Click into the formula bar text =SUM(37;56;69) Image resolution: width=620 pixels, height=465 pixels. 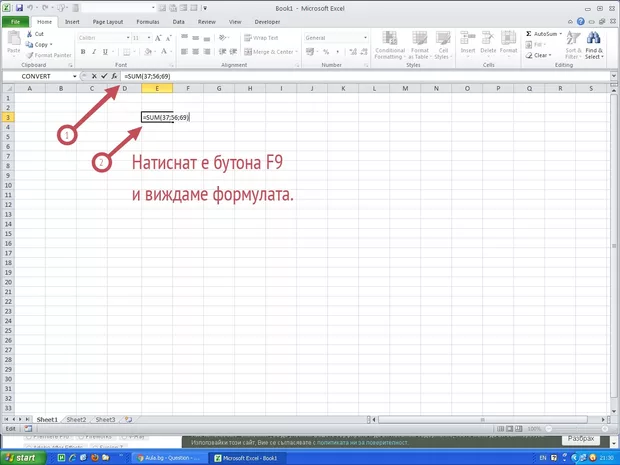(x=147, y=76)
